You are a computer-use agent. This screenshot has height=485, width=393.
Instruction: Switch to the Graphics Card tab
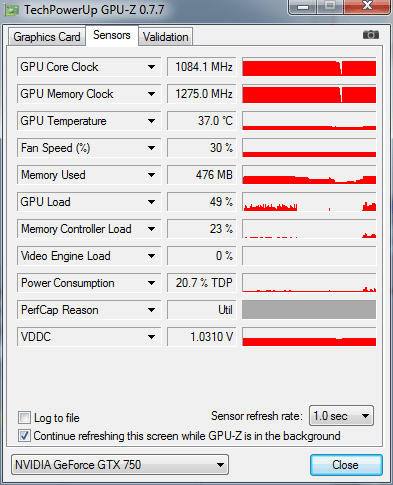coord(47,37)
